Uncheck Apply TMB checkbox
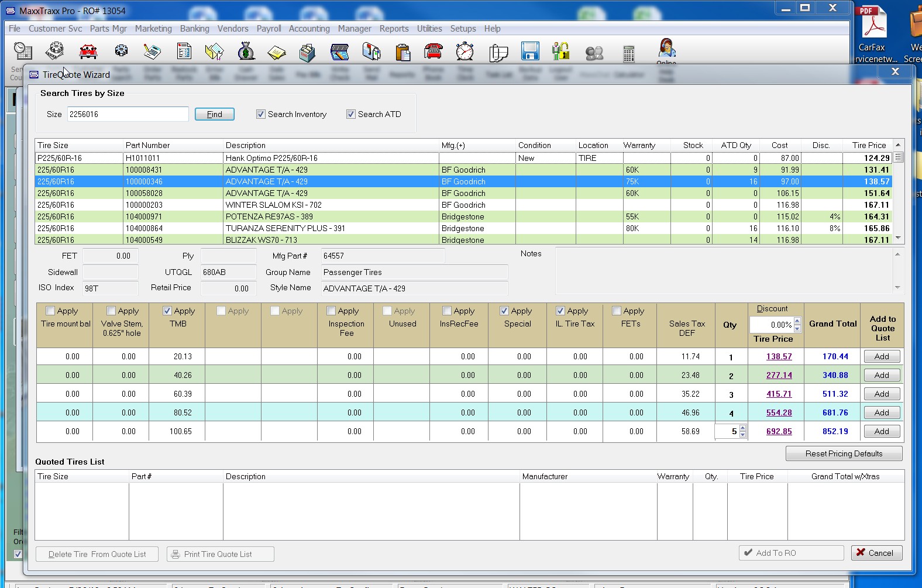Image resolution: width=922 pixels, height=588 pixels. coord(167,311)
